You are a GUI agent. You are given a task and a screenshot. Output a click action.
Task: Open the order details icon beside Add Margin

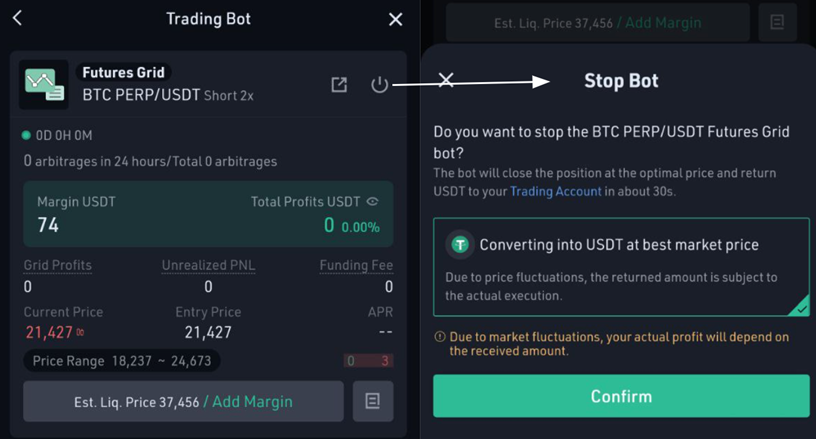pos(373,401)
